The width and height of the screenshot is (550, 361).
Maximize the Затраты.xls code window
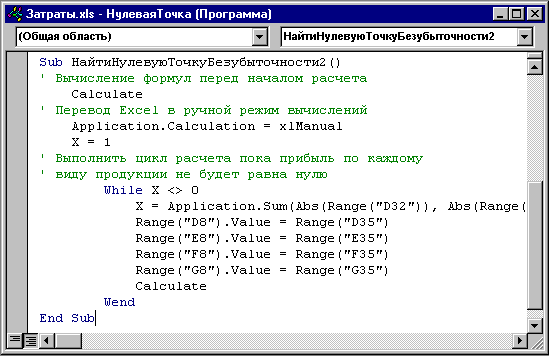pyautogui.click(x=517, y=14)
